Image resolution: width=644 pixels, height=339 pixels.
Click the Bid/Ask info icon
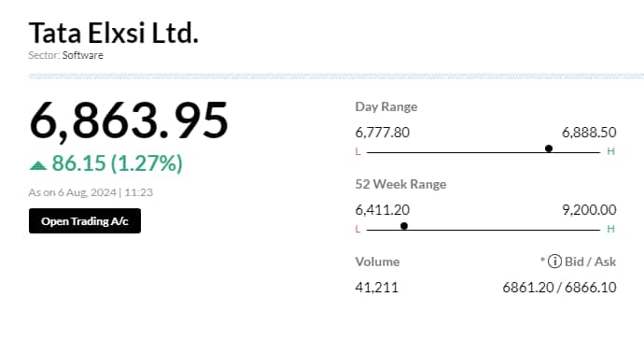(x=554, y=261)
